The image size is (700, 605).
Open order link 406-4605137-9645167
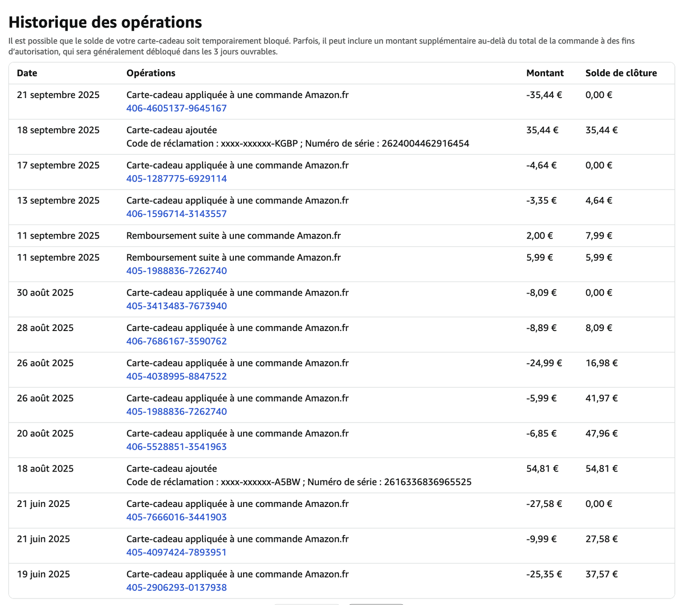coord(176,108)
